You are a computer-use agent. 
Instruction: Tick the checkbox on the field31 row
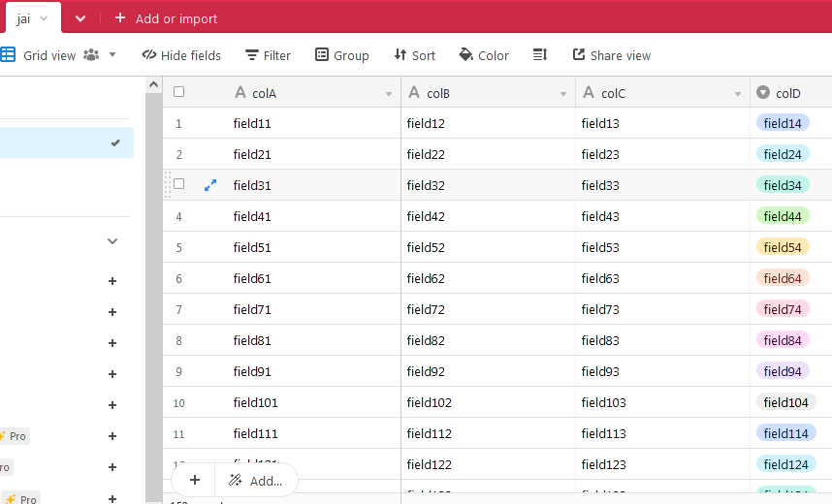178,183
